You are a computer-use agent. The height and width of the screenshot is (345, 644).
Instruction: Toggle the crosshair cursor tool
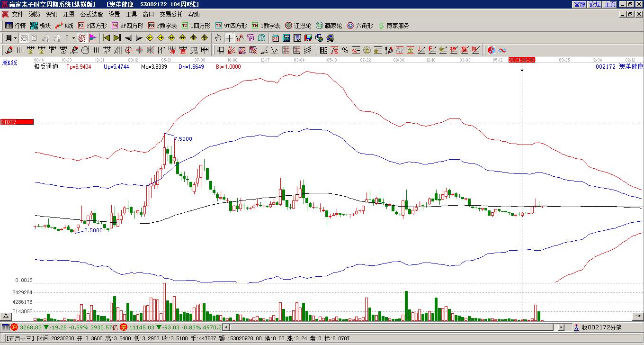pyautogui.click(x=229, y=38)
